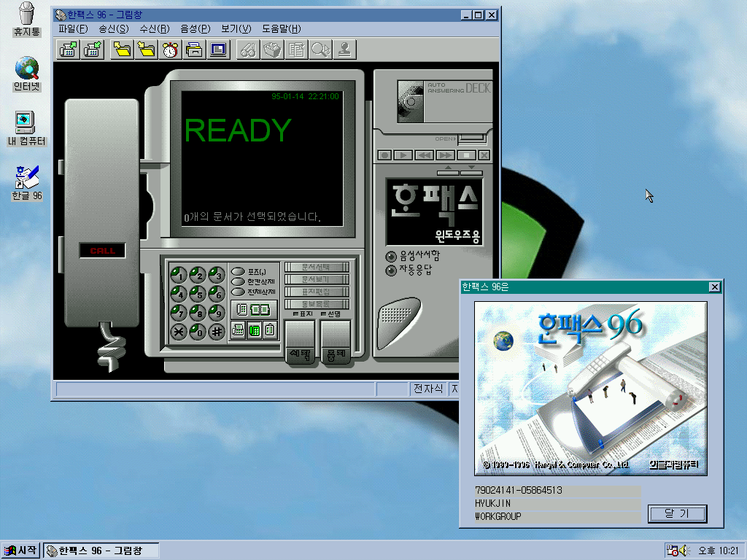Click the oval 한칸삭제 button
Screen dimensions: 747x560
(238, 282)
